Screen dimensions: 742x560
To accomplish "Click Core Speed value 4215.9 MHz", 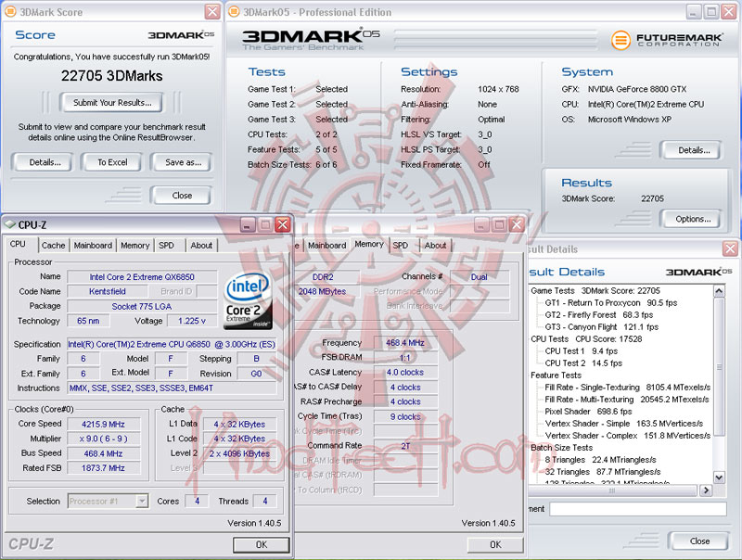I will click(x=103, y=425).
